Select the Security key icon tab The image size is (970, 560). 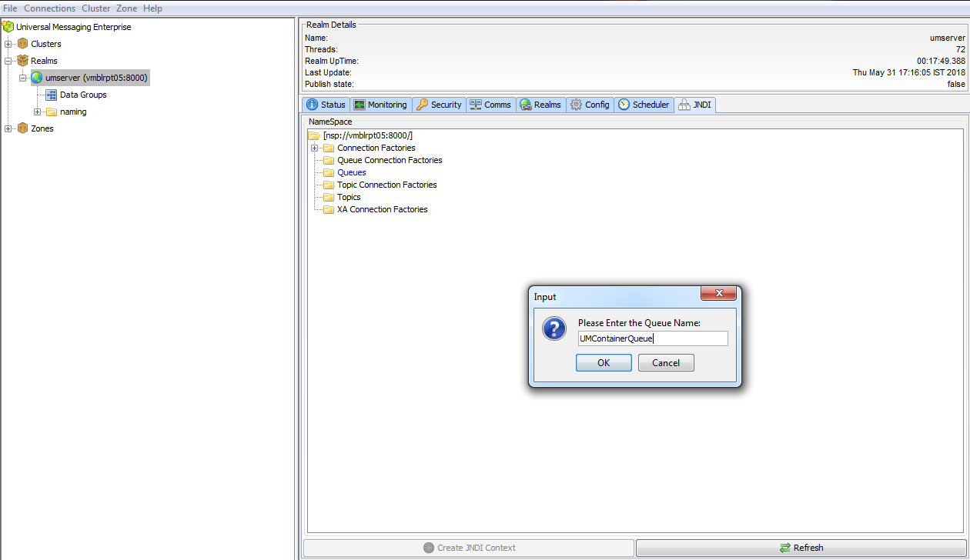pyautogui.click(x=424, y=105)
